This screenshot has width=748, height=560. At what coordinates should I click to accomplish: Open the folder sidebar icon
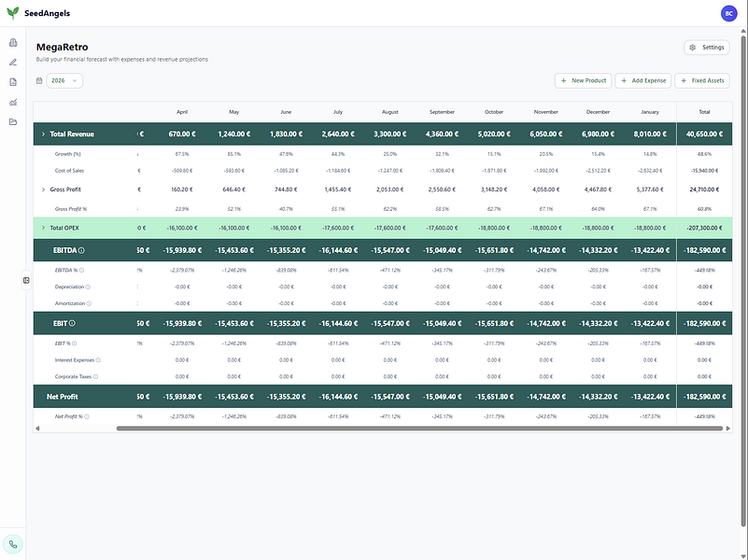(x=13, y=122)
